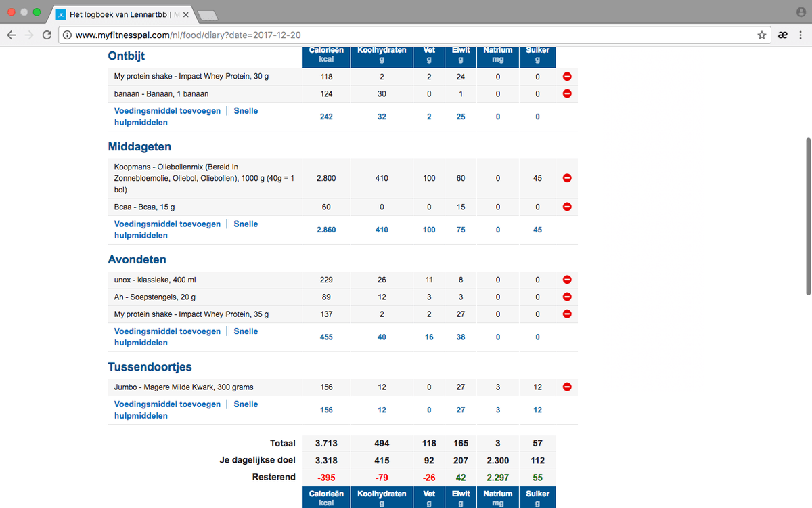Open Snelle hulpmiddelen under Middageten
Screen dimensions: 812x508
pyautogui.click(x=246, y=224)
